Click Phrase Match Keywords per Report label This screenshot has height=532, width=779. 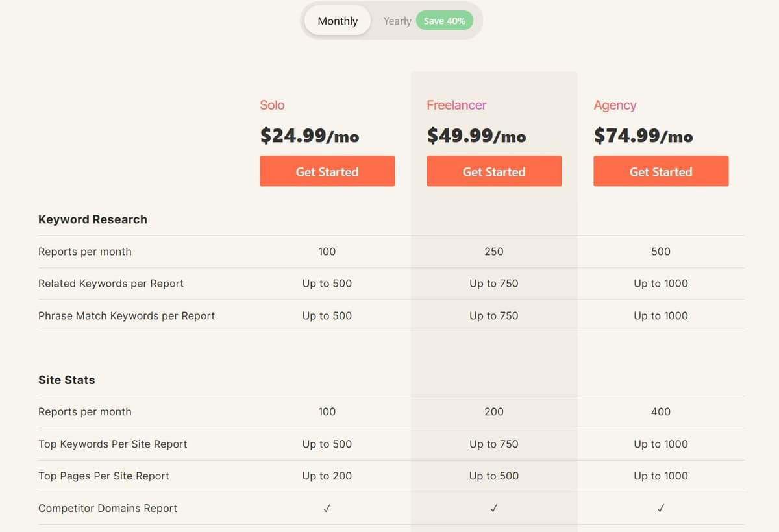click(127, 316)
